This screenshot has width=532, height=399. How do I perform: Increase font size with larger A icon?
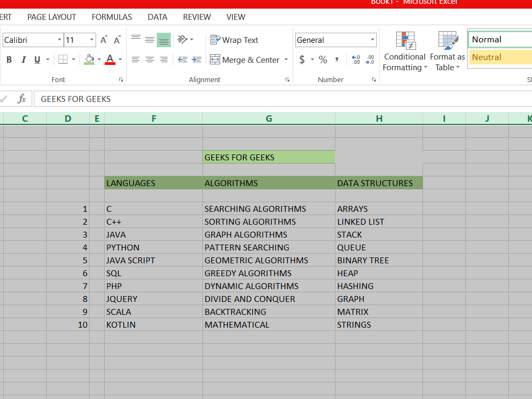[104, 40]
